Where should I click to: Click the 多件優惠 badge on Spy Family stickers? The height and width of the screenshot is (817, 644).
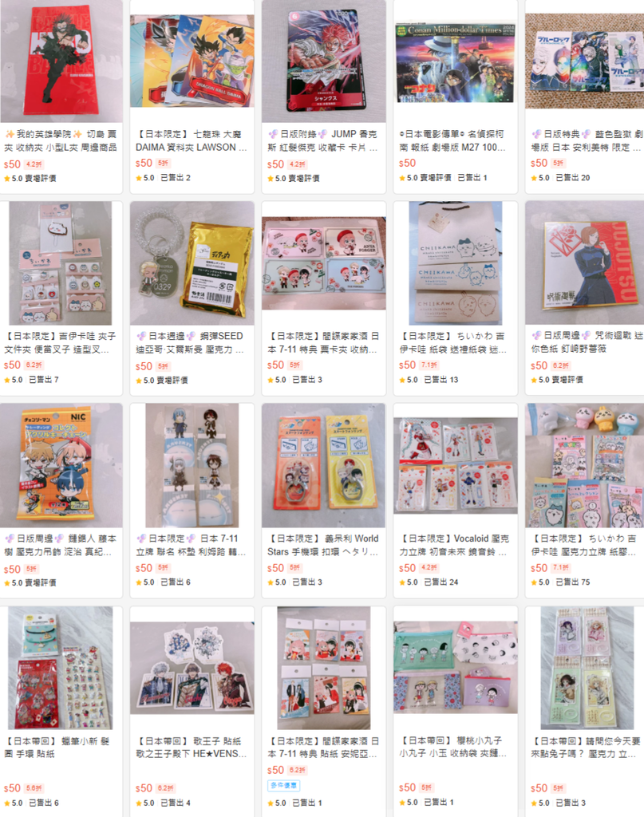[x=284, y=785]
